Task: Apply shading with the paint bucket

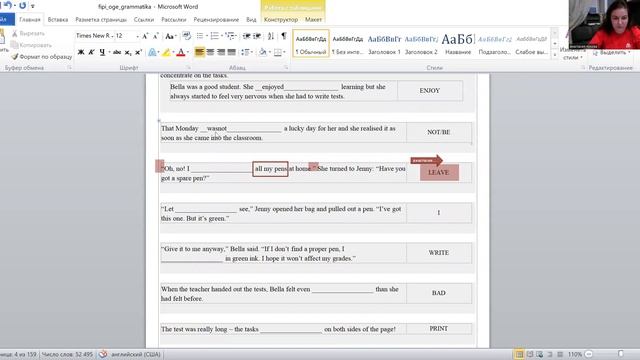Action: (262, 52)
